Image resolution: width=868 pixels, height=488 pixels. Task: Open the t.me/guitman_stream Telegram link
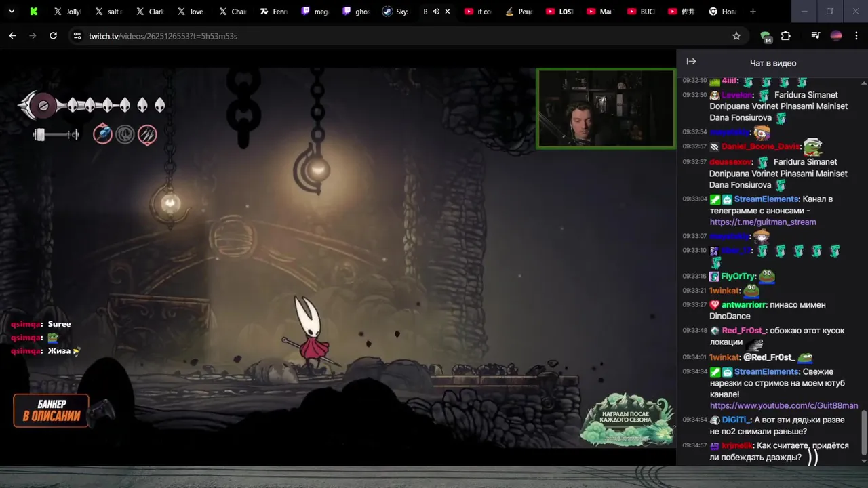pos(763,222)
